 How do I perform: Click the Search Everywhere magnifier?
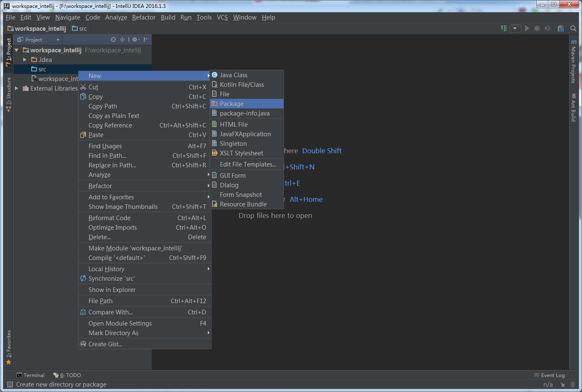coord(573,28)
